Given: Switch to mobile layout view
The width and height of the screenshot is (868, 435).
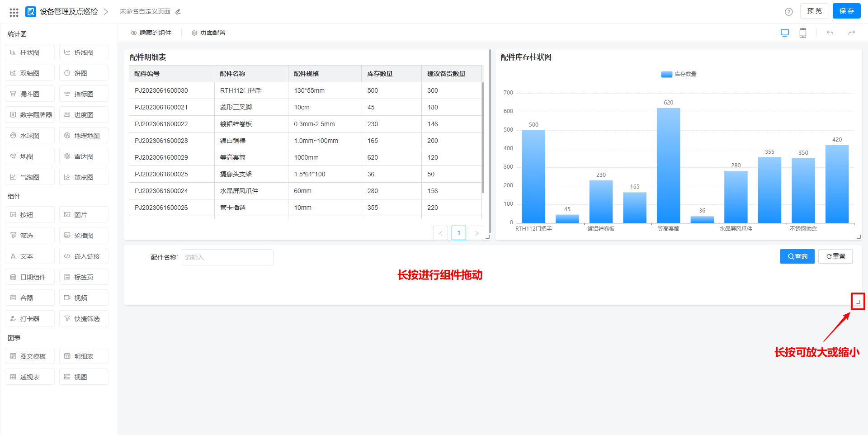Looking at the screenshot, I should click(x=802, y=33).
